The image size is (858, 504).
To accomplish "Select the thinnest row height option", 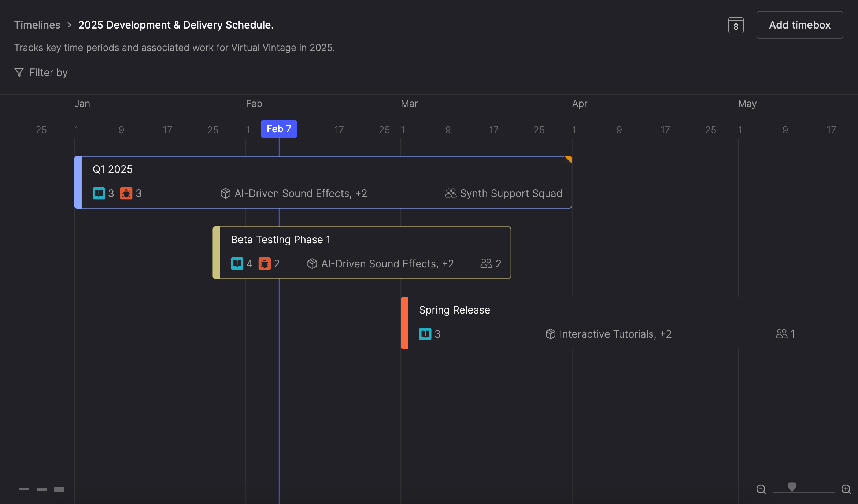I will (x=24, y=489).
